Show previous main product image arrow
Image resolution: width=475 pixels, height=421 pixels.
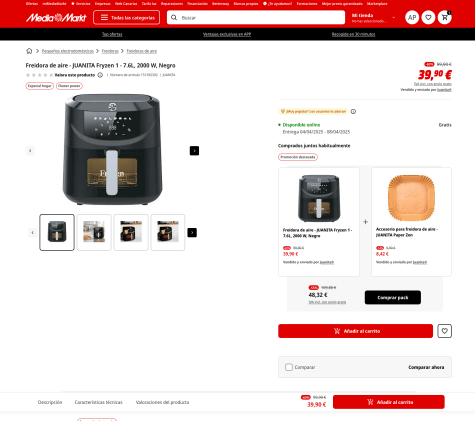click(x=30, y=151)
